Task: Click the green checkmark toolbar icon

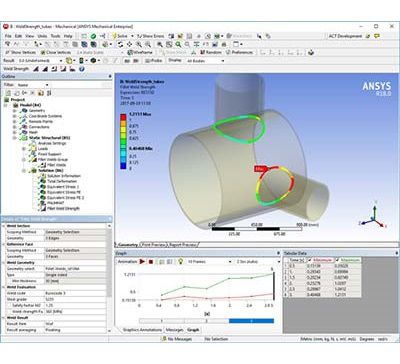Action: point(94,36)
